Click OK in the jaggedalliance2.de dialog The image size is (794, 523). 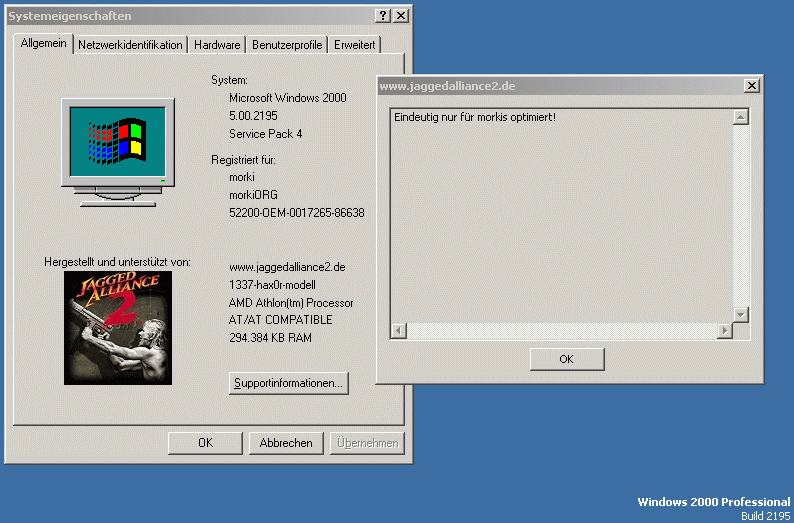tap(567, 359)
